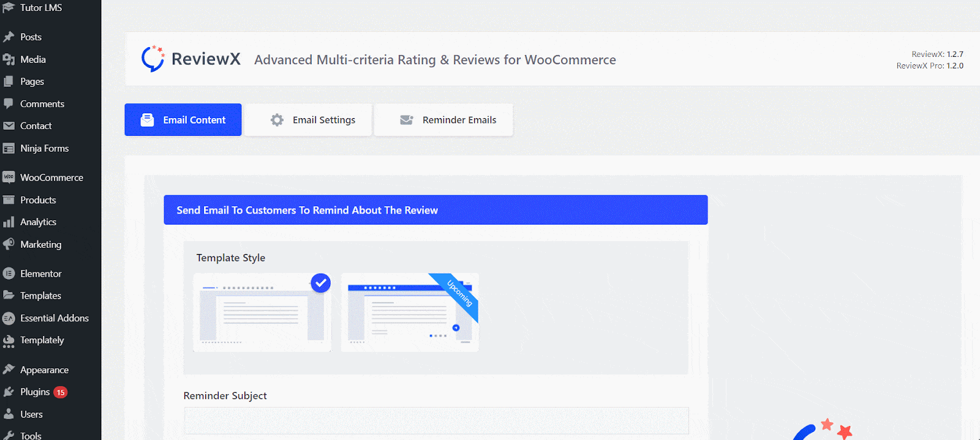This screenshot has width=980, height=440.
Task: Click the ReviewX logo icon
Action: point(153,59)
